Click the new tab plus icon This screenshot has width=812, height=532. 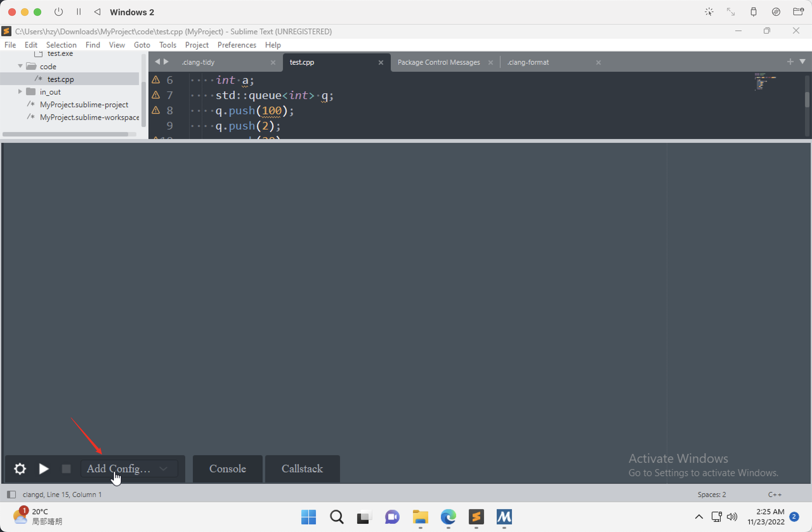tap(790, 62)
